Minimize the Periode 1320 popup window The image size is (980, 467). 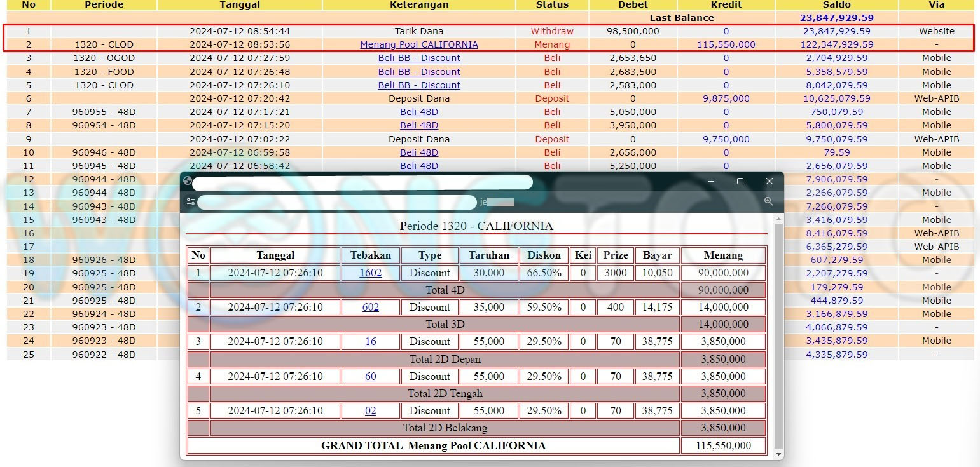710,181
